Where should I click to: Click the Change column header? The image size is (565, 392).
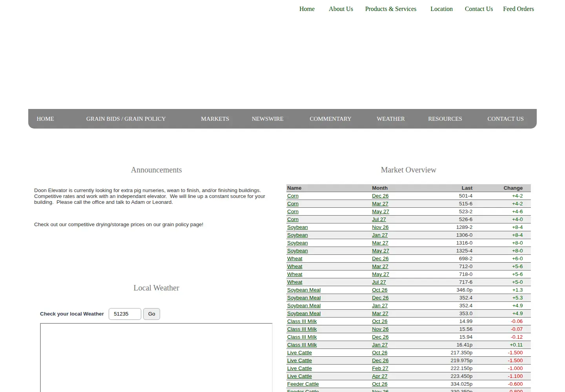513,188
